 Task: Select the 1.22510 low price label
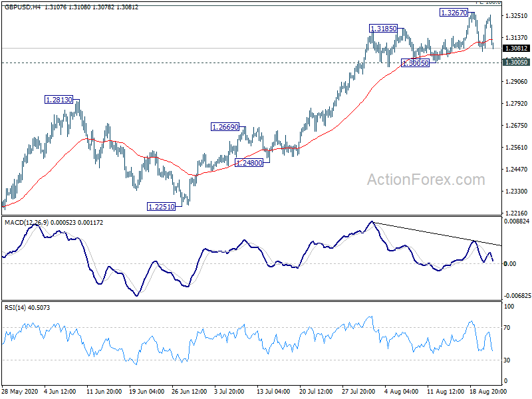162,206
